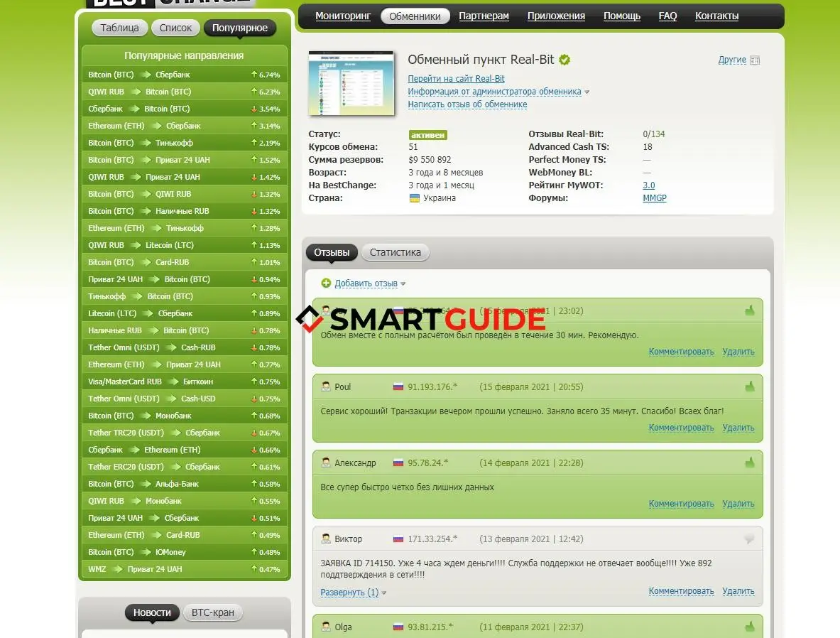The height and width of the screenshot is (638, 840).
Task: Switch to the Статистика tab
Action: tap(395, 252)
